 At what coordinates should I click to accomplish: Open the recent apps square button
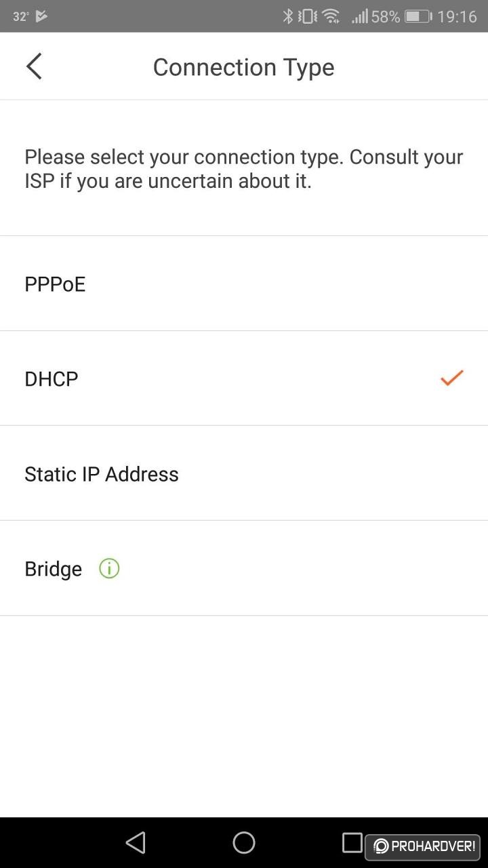352,842
